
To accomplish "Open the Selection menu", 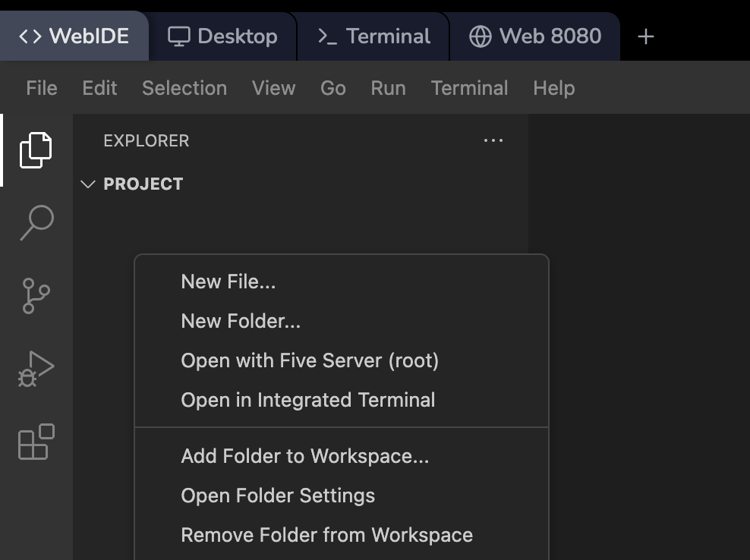I will tap(184, 88).
